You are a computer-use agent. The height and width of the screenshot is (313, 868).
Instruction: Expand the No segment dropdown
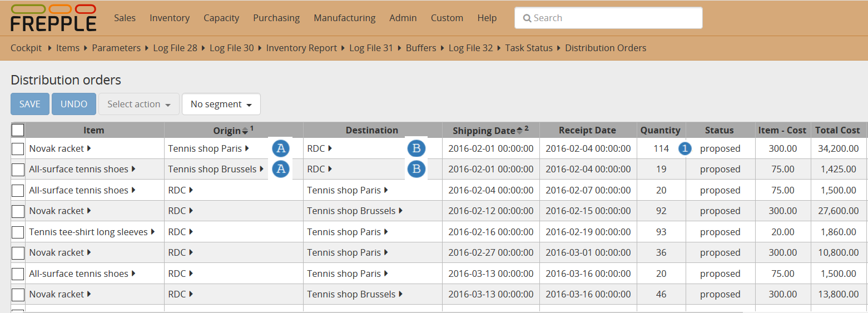coord(221,104)
